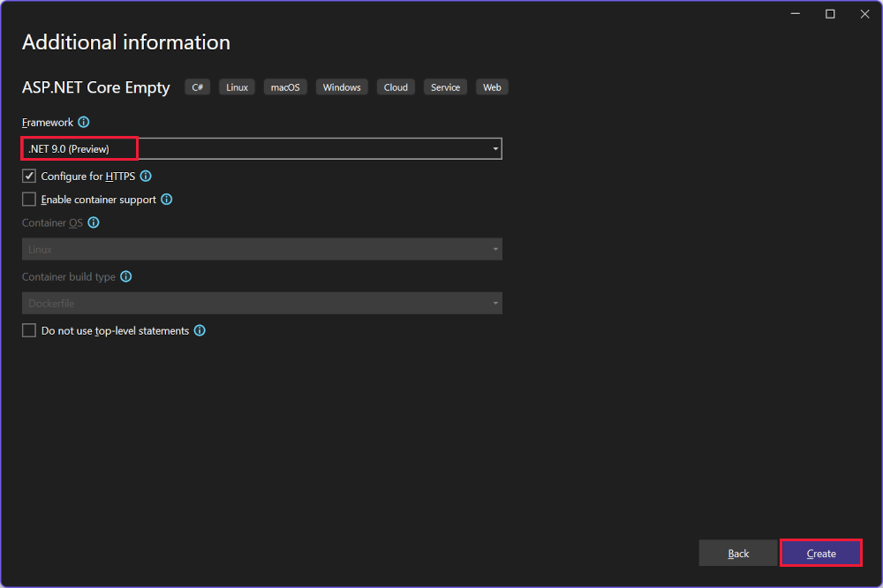This screenshot has width=883, height=588.
Task: Select the Cloud tag
Action: tap(396, 87)
